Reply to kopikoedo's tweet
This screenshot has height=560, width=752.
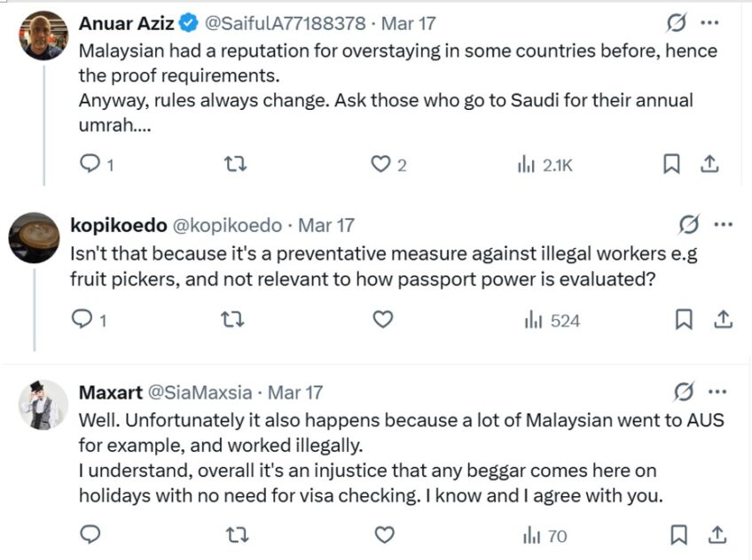pyautogui.click(x=82, y=319)
